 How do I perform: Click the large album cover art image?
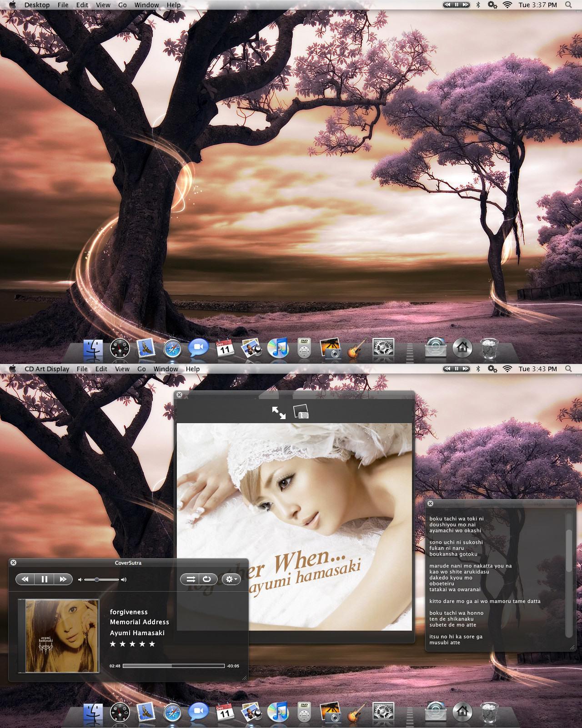(294, 527)
